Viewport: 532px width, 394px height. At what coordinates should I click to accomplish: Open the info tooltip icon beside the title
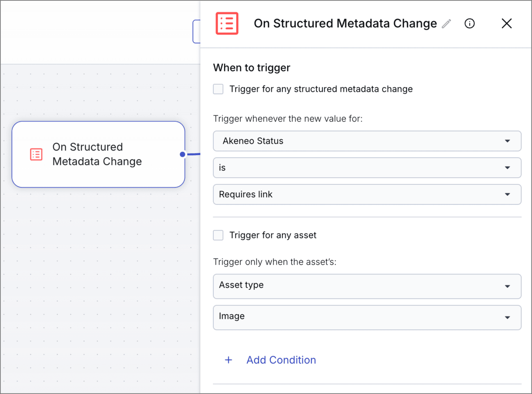[x=469, y=23]
